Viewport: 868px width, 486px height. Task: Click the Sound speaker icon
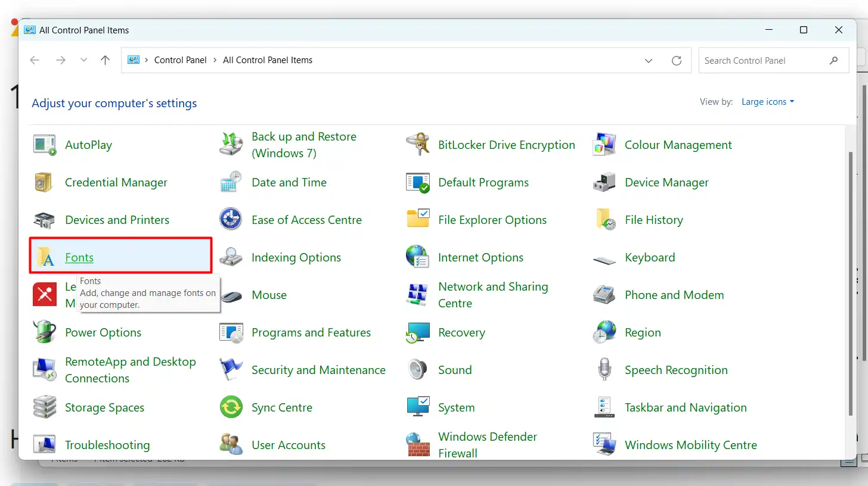pos(418,370)
